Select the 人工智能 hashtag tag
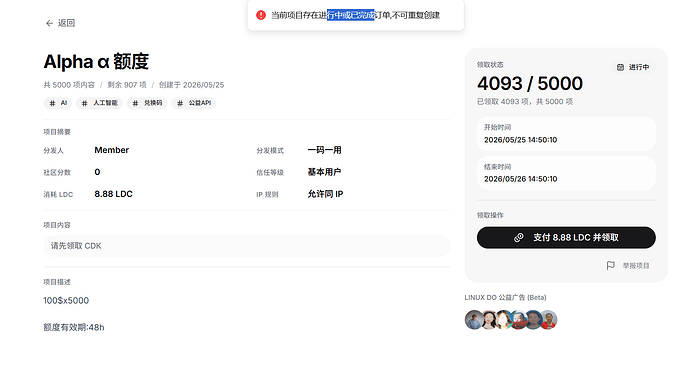The width and height of the screenshot is (690, 379). point(99,103)
